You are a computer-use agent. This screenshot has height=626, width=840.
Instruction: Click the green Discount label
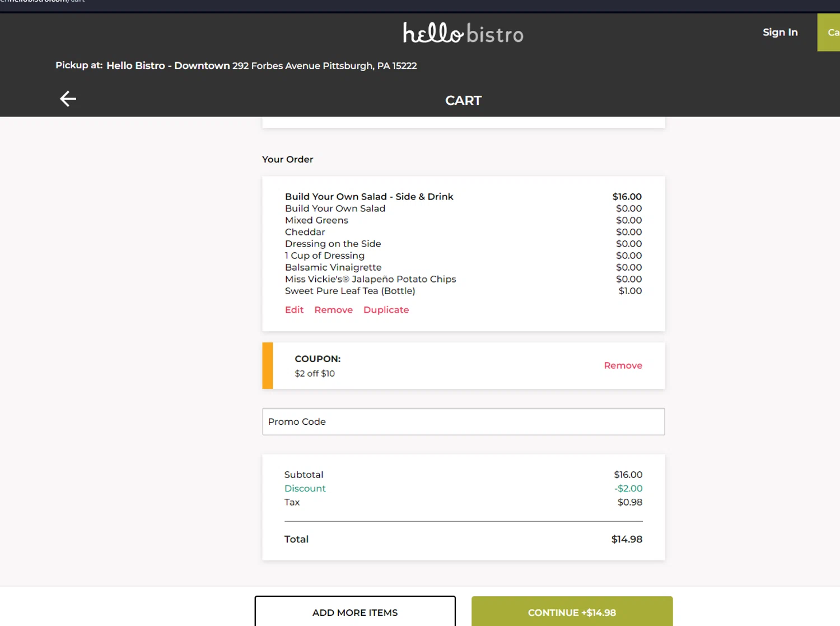(305, 489)
